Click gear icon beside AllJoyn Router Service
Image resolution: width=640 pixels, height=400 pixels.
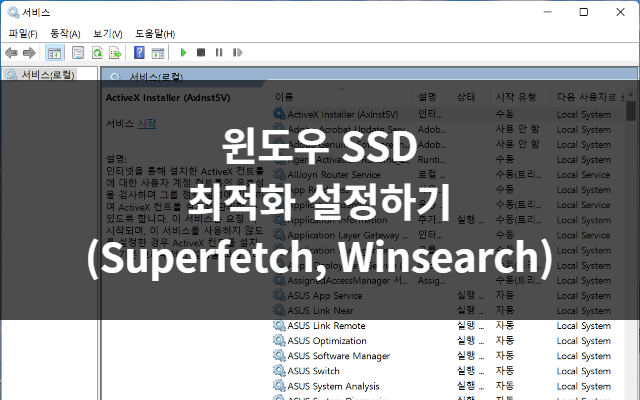coord(279,174)
